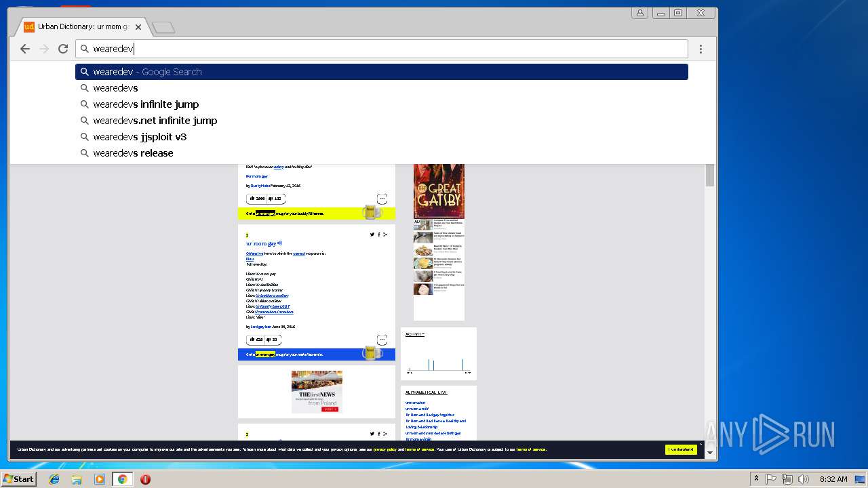Click the network tray icon

coord(787,479)
